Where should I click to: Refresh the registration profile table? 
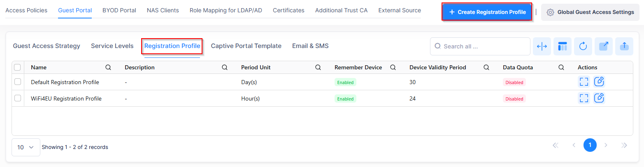[x=583, y=46]
